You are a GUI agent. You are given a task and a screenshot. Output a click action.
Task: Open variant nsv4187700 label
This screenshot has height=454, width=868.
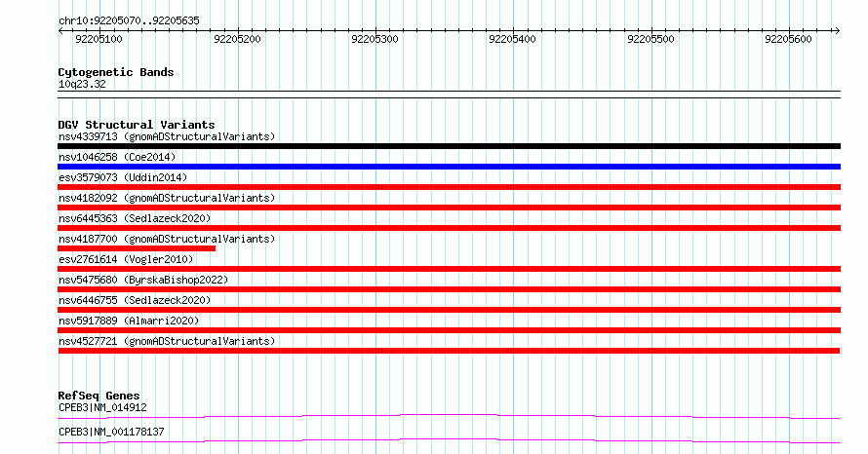pos(167,239)
